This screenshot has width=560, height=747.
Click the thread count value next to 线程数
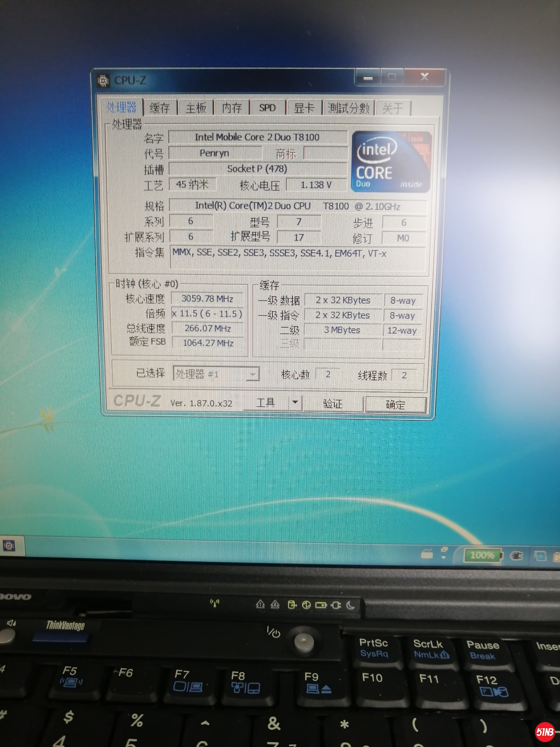[x=404, y=375]
